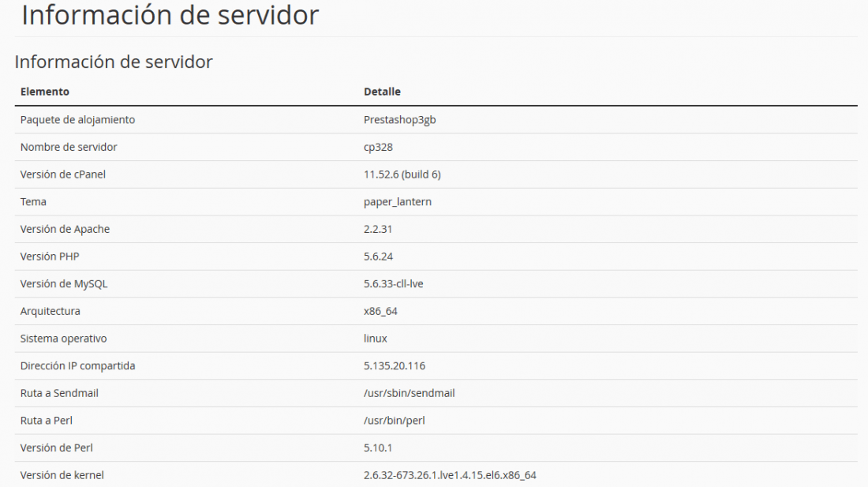Image resolution: width=868 pixels, height=487 pixels.
Task: Click the Información de servidor section subheading
Action: [x=114, y=62]
